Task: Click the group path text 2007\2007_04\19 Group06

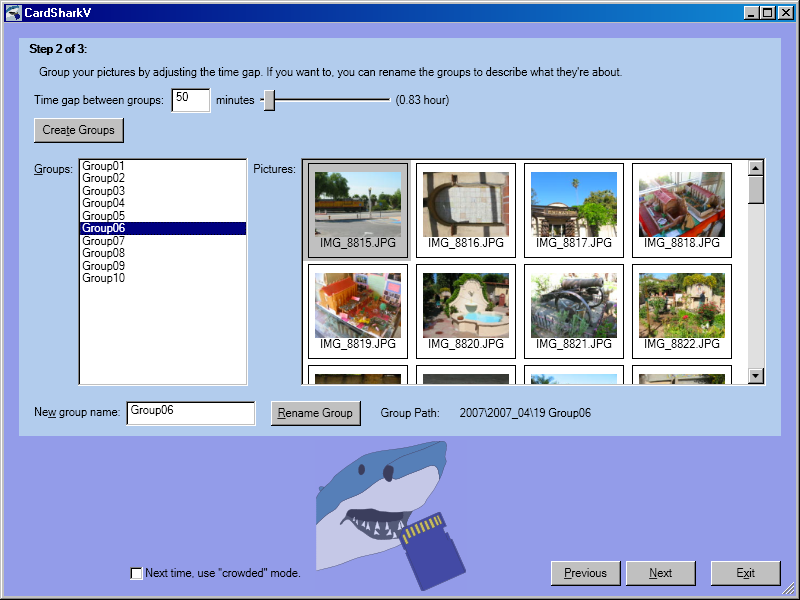Action: (x=525, y=413)
